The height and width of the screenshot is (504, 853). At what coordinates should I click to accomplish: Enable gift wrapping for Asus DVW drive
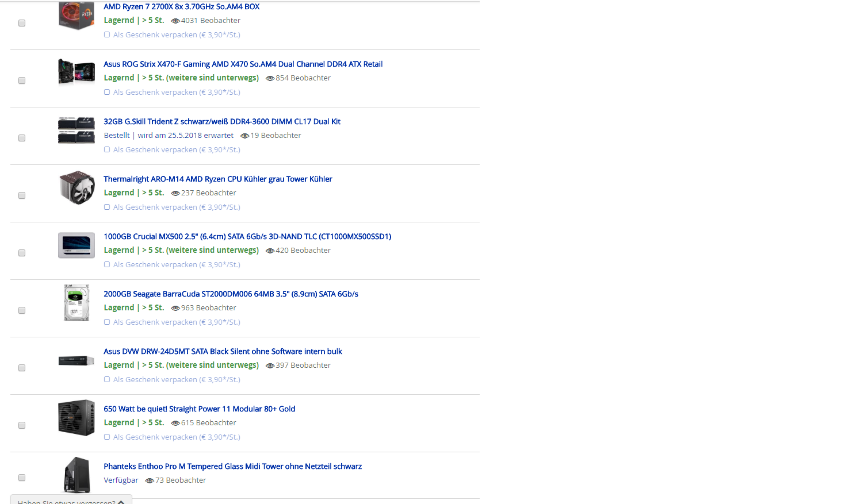[107, 379]
